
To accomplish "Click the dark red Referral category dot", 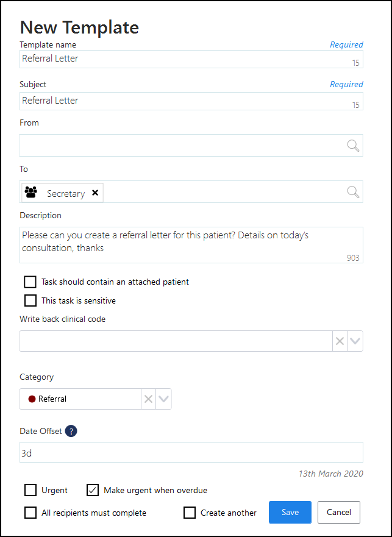I will [32, 399].
